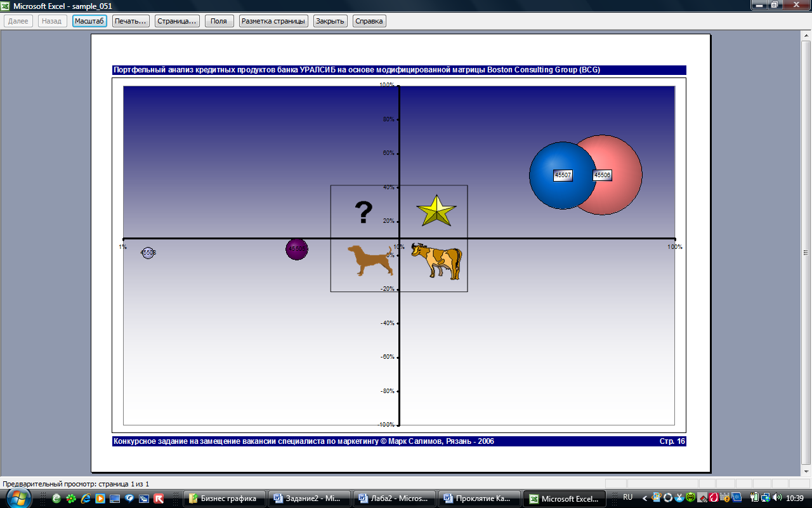Open RU language indicator
The width and height of the screenshot is (812, 508).
pyautogui.click(x=628, y=497)
